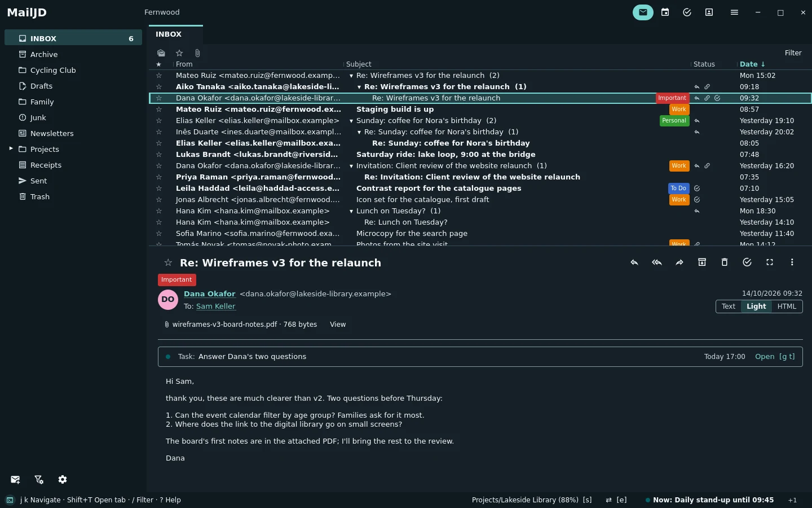Collapse the Sunday coffee thread from Elias Keller
The image size is (812, 508).
(351, 121)
